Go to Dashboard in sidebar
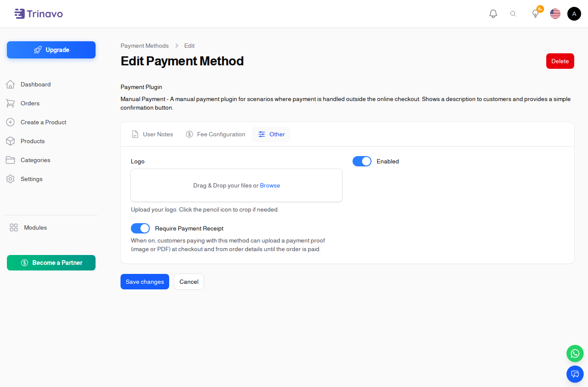This screenshot has height=387, width=588. point(36,84)
